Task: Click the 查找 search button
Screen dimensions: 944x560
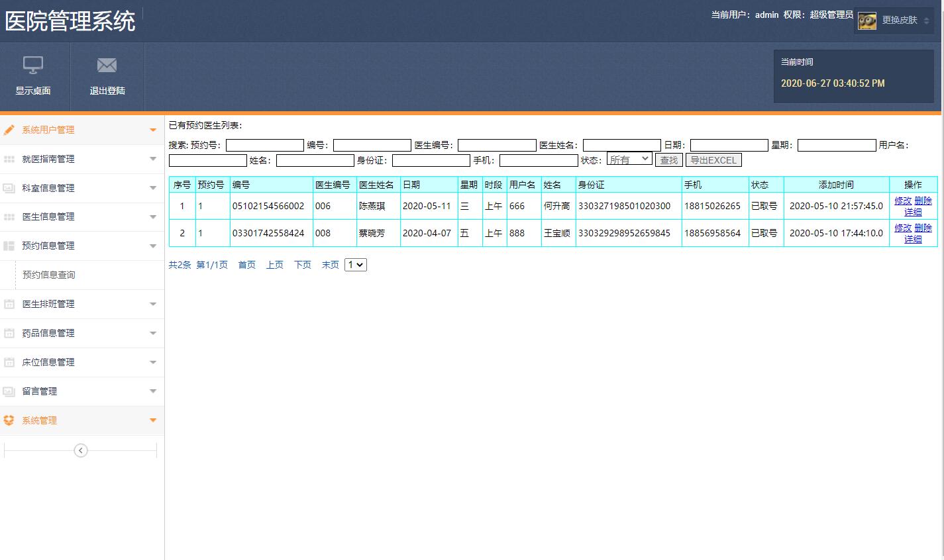Action: click(668, 159)
